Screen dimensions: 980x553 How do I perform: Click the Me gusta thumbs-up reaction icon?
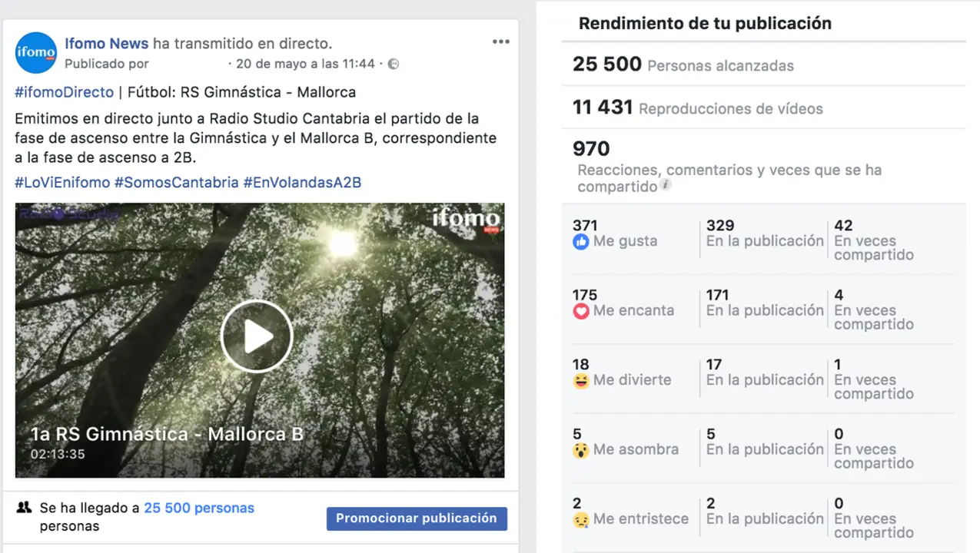tap(581, 241)
